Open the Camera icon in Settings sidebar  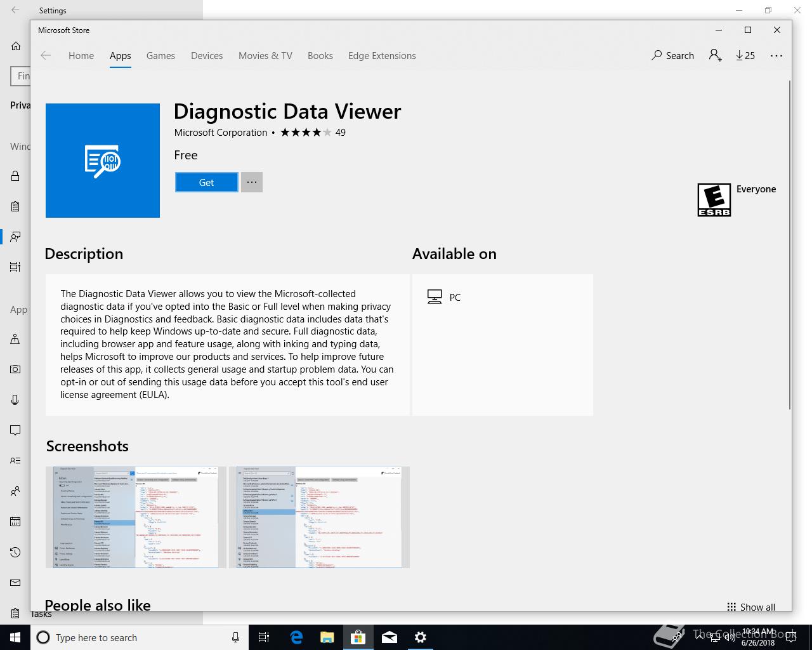(15, 369)
